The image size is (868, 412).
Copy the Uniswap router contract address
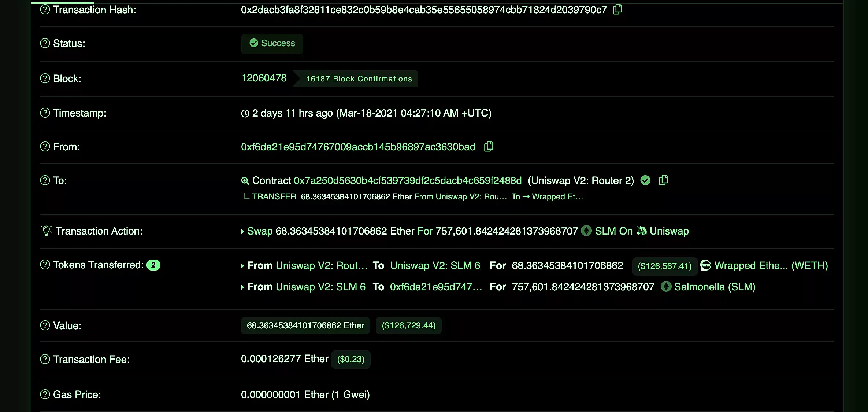[x=664, y=180]
